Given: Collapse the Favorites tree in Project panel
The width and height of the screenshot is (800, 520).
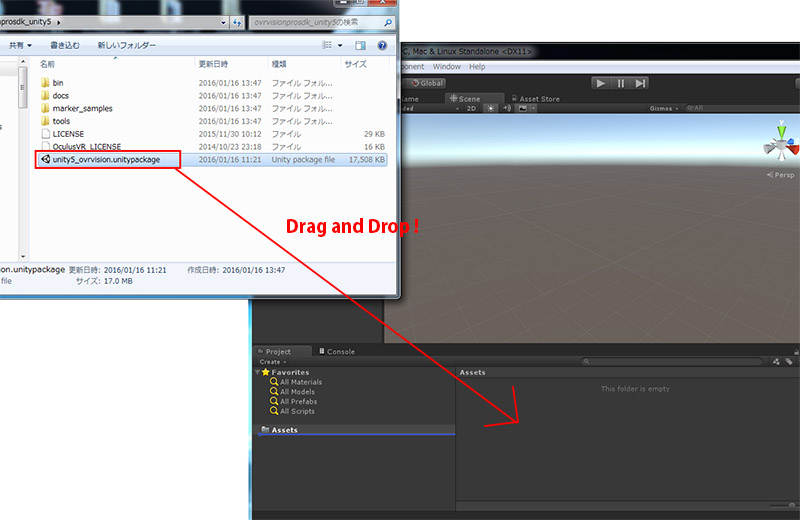Looking at the screenshot, I should (x=258, y=372).
